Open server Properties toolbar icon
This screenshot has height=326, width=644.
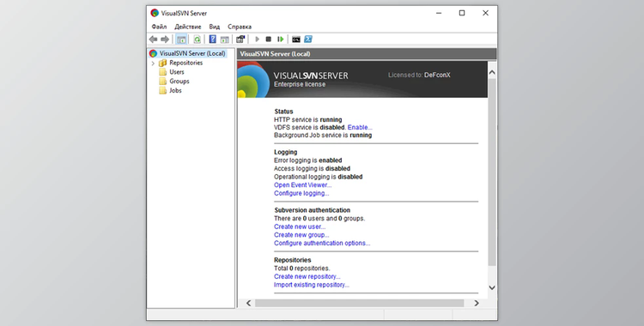coord(240,39)
